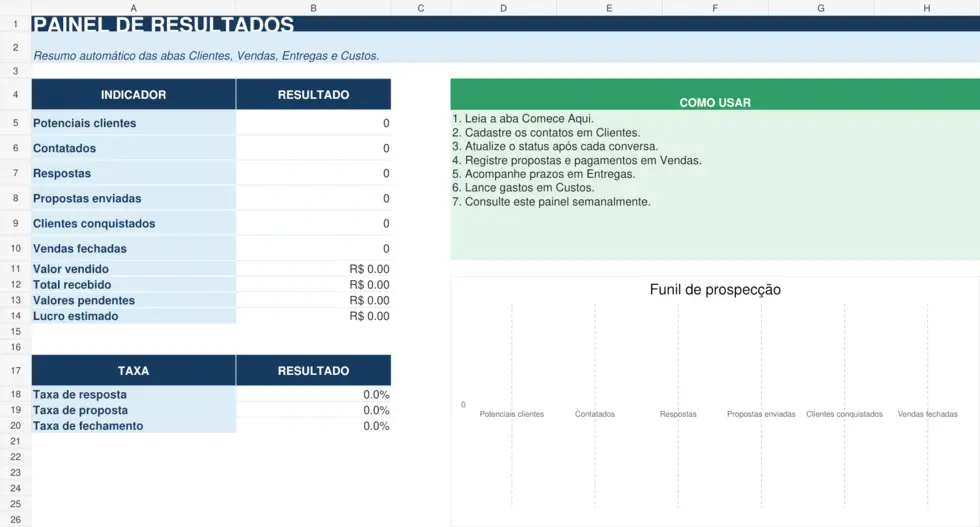Click the result value for Propostas enviadas

(313, 198)
